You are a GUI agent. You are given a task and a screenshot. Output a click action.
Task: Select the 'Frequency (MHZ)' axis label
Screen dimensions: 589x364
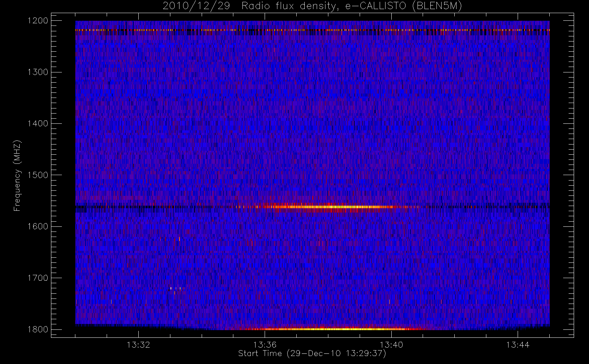point(17,176)
